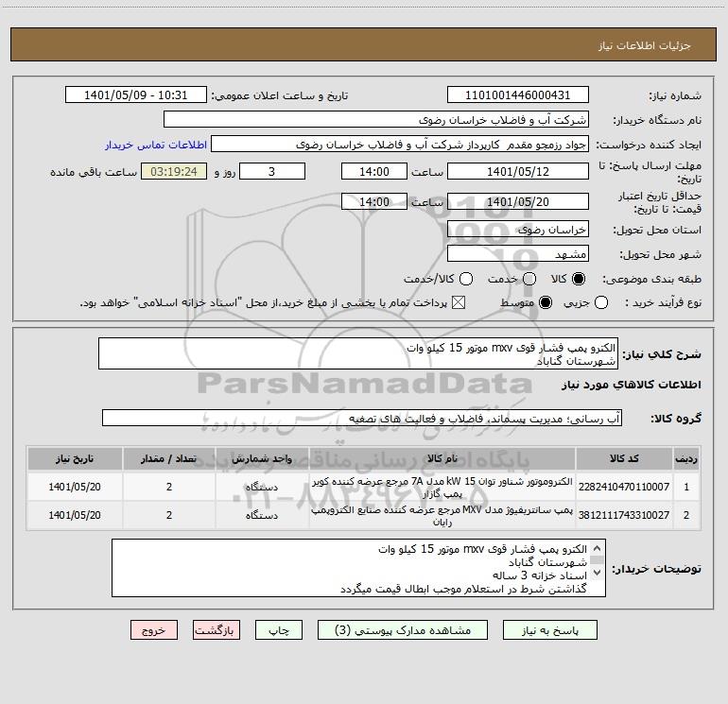Click the announcement date field 1401/05/09 - 10:31

[135, 94]
